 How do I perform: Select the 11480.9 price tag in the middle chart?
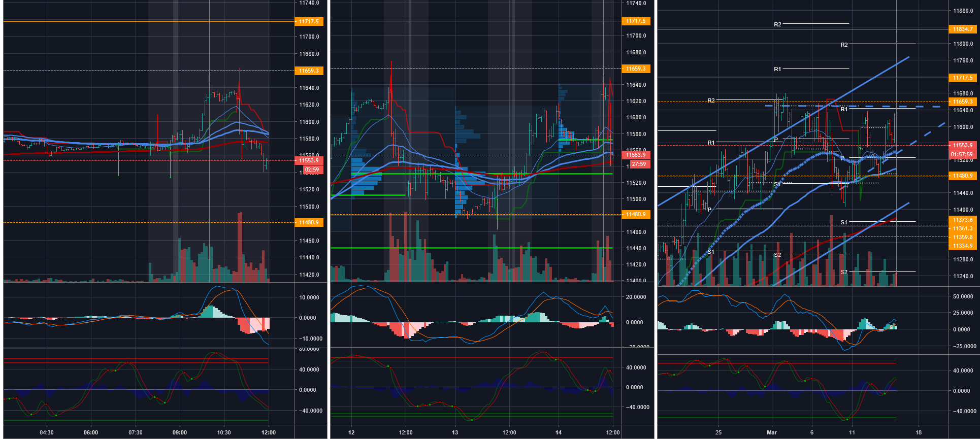click(x=636, y=214)
